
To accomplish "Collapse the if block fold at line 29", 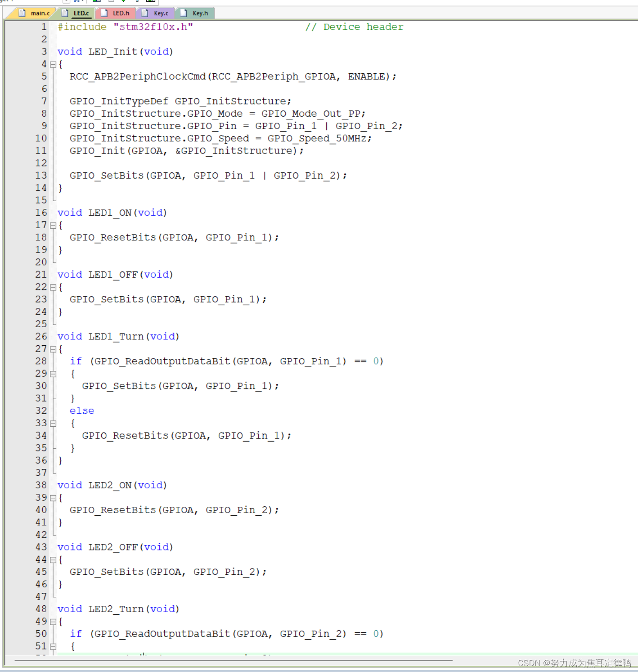I will click(53, 374).
